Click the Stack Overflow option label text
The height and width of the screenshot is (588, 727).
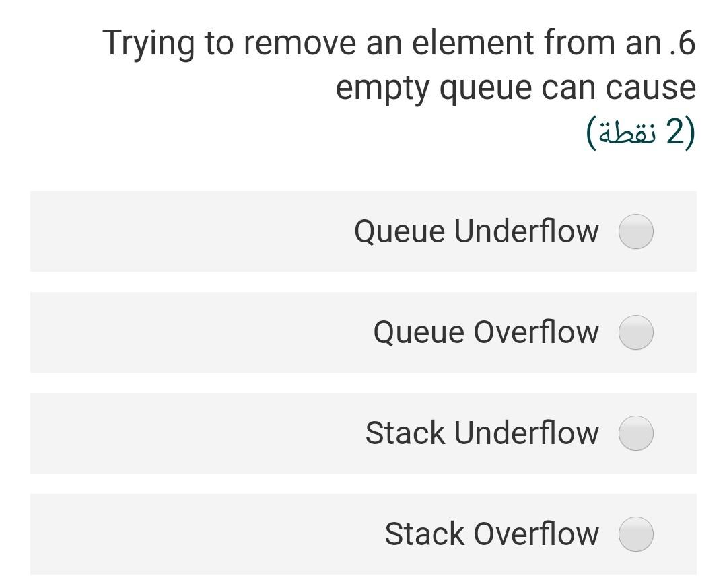click(x=492, y=534)
